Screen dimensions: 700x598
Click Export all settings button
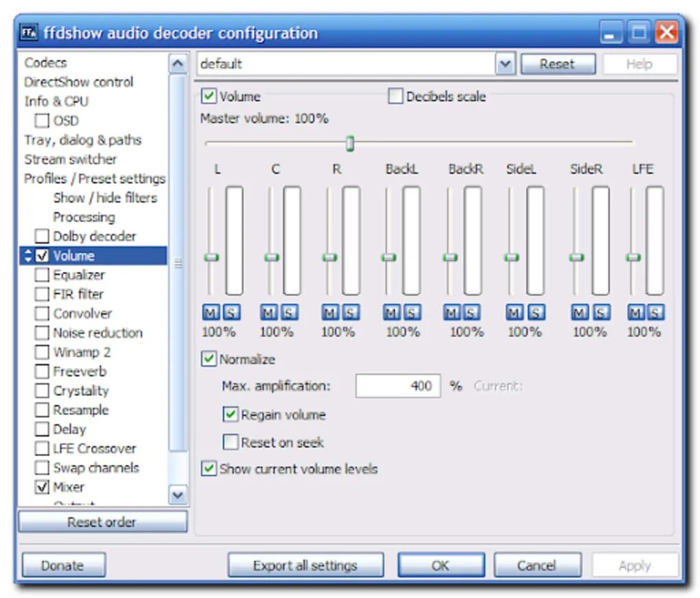[x=305, y=566]
